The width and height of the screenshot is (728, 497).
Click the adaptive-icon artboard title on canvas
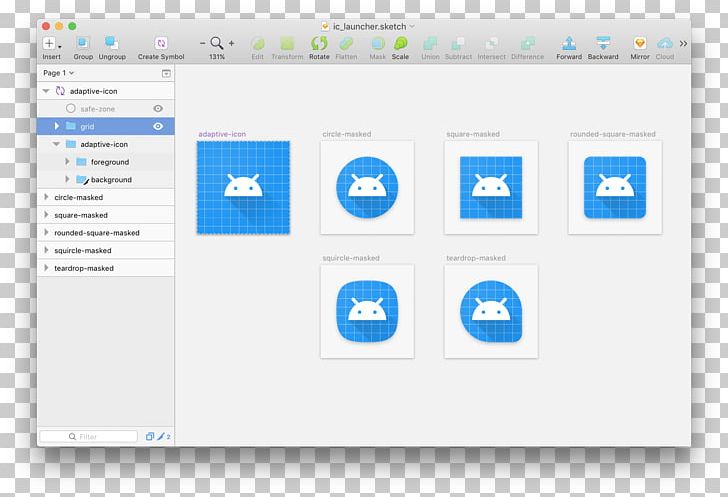point(222,134)
